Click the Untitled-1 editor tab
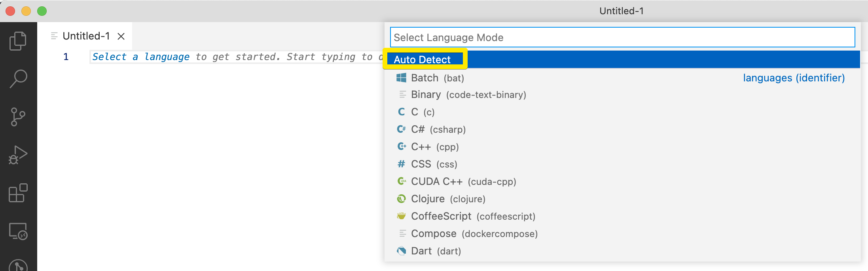This screenshot has height=271, width=868. 86,36
